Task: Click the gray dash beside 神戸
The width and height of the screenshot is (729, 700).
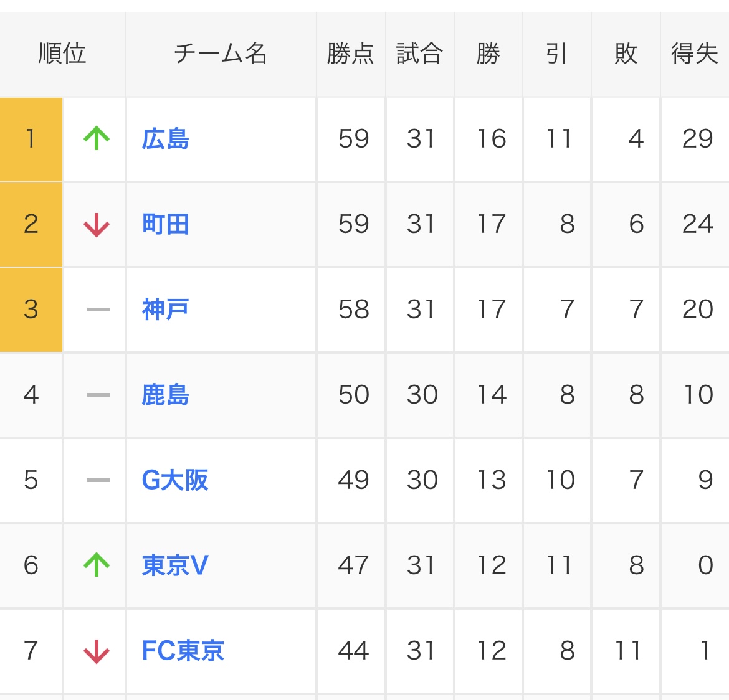Action: point(98,310)
